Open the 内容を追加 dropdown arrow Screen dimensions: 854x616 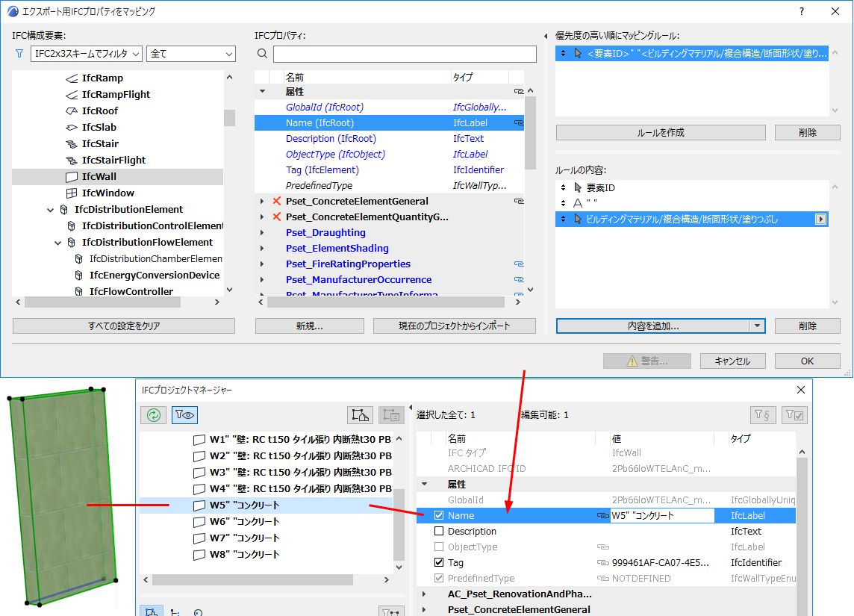coord(757,326)
